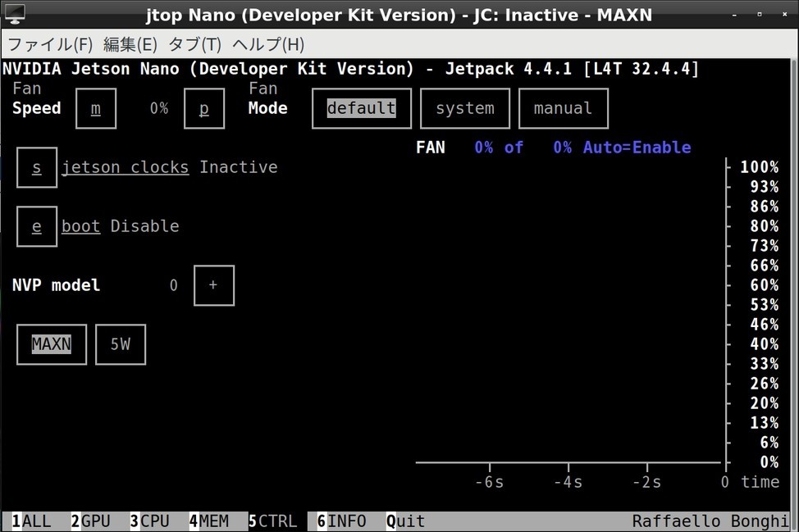Screen dimensions: 799x532
Task: Switch to the 5CTRL tab
Action: pyautogui.click(x=272, y=521)
